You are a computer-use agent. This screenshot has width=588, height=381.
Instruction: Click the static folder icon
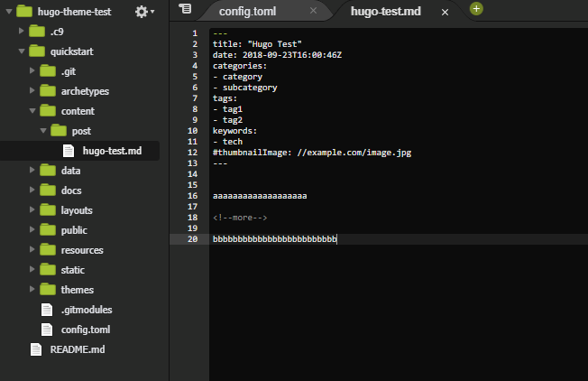click(x=48, y=270)
